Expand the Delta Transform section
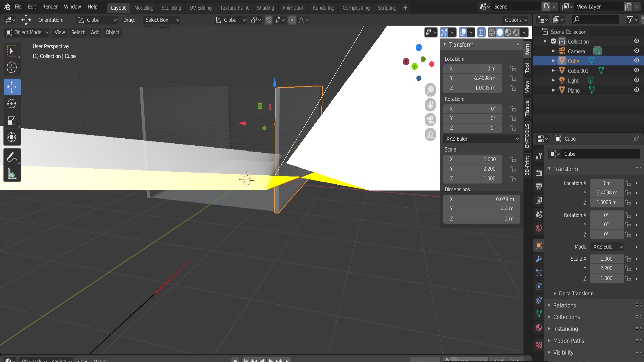The width and height of the screenshot is (644, 362). tap(576, 293)
